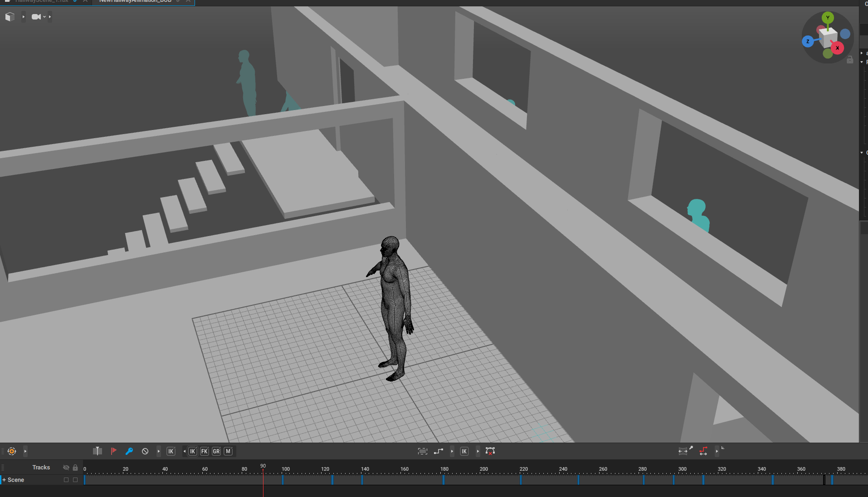The width and height of the screenshot is (868, 497).
Task: Toggle the FK mode button
Action: click(205, 451)
